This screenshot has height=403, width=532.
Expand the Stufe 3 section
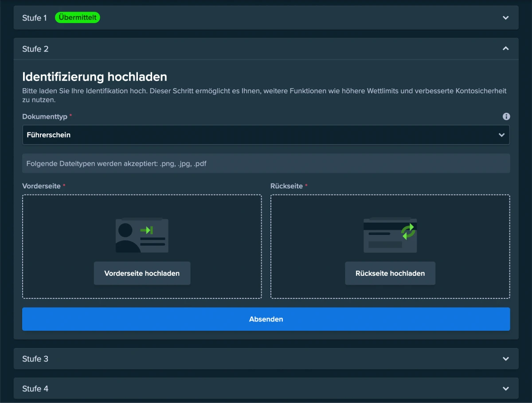tap(266, 359)
